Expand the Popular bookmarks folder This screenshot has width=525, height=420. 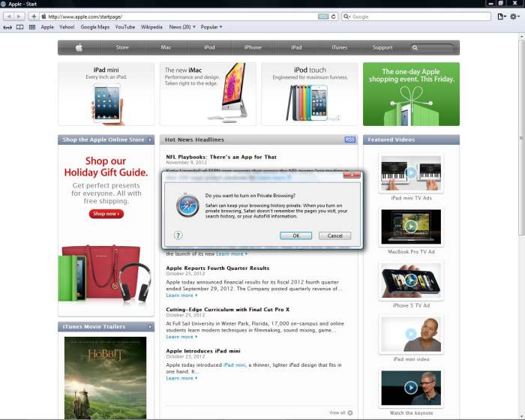211,27
